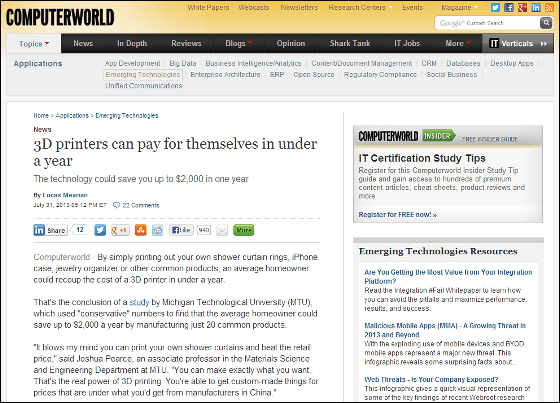Open Social Business subtopic
Image resolution: width=560 pixels, height=403 pixels.
point(451,75)
